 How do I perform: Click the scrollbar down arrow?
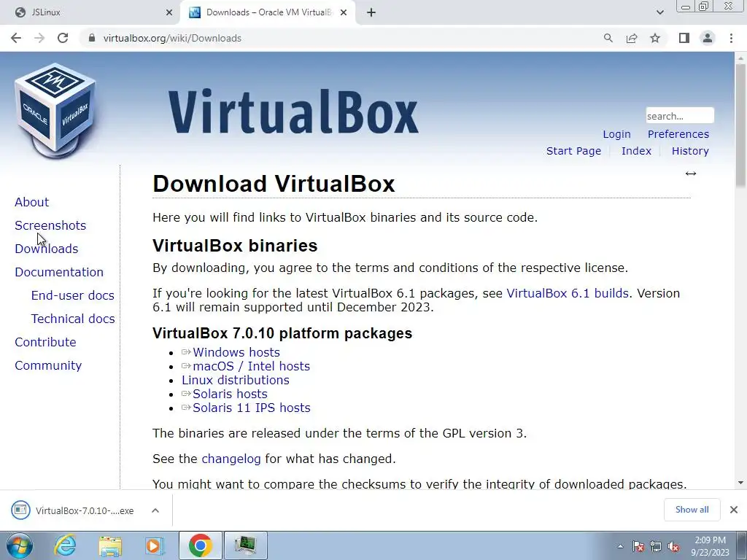pos(740,483)
